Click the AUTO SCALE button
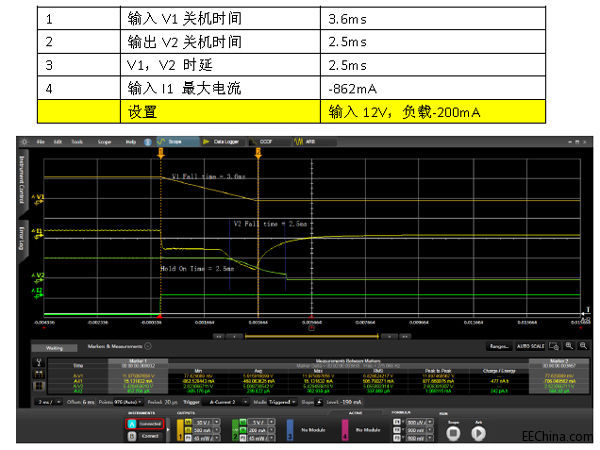The image size is (600, 450). (530, 347)
